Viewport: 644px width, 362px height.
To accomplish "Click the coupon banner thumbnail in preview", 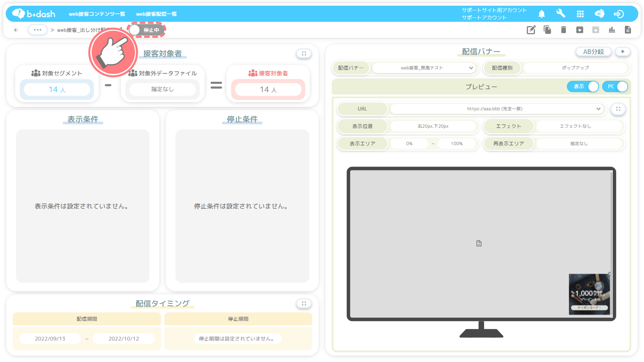I will [589, 294].
